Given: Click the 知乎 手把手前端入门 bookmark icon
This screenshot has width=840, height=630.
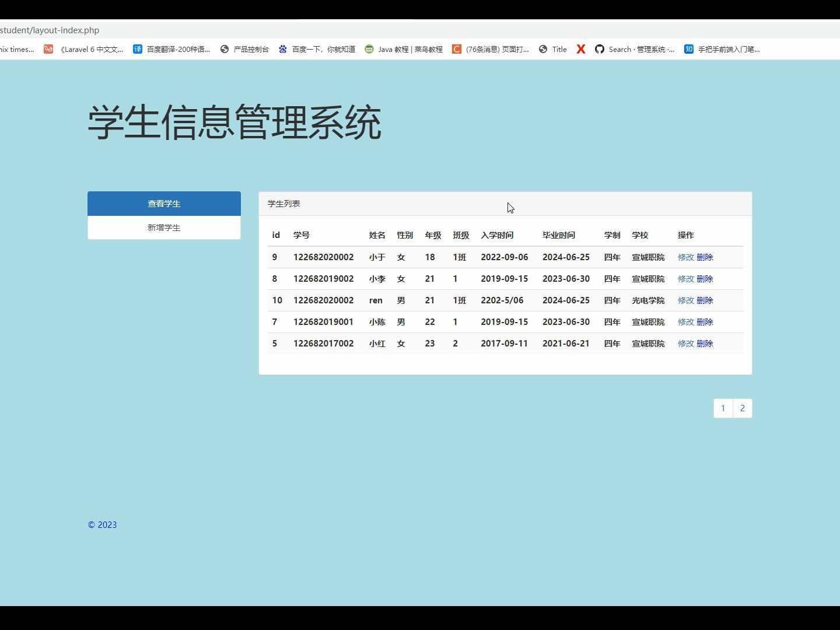Looking at the screenshot, I should (x=688, y=49).
